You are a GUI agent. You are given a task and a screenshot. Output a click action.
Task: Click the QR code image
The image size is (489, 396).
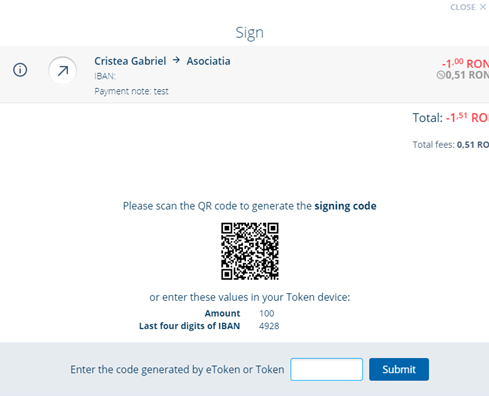click(x=250, y=251)
